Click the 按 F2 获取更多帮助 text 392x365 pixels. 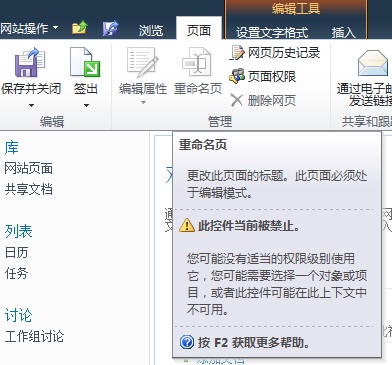pyautogui.click(x=254, y=342)
